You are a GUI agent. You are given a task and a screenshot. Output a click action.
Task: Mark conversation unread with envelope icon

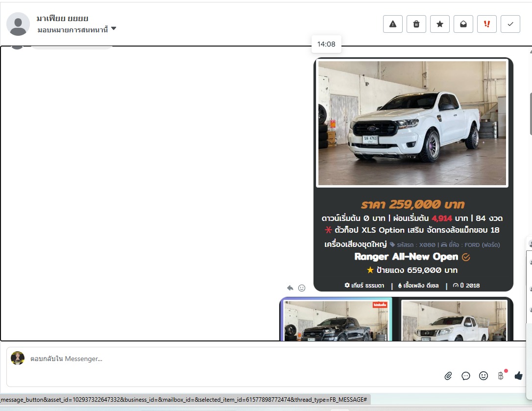tap(463, 24)
